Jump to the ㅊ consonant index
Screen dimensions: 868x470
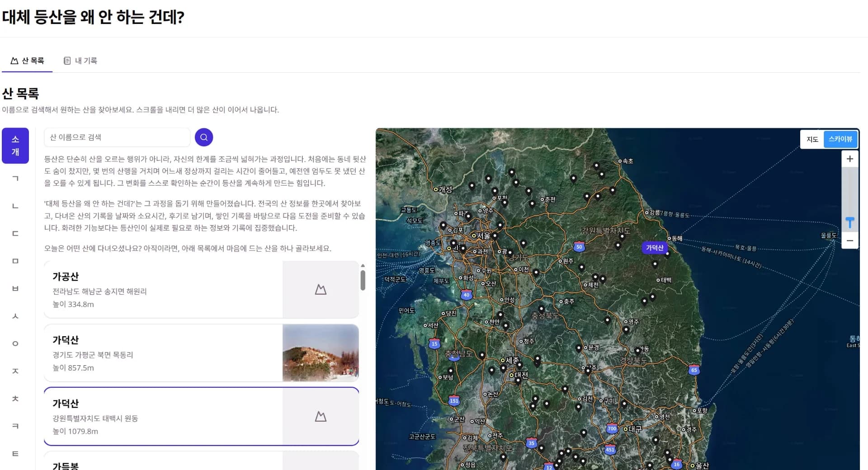[x=15, y=399]
